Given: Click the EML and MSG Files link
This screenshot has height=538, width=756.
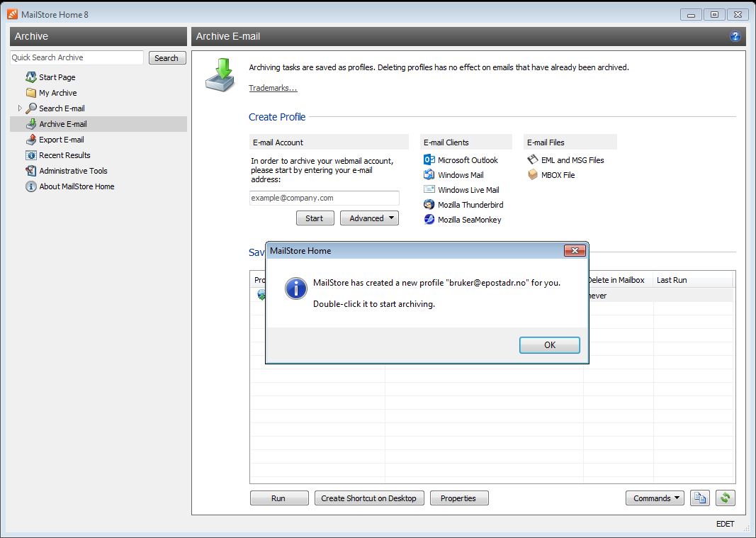Looking at the screenshot, I should (572, 159).
